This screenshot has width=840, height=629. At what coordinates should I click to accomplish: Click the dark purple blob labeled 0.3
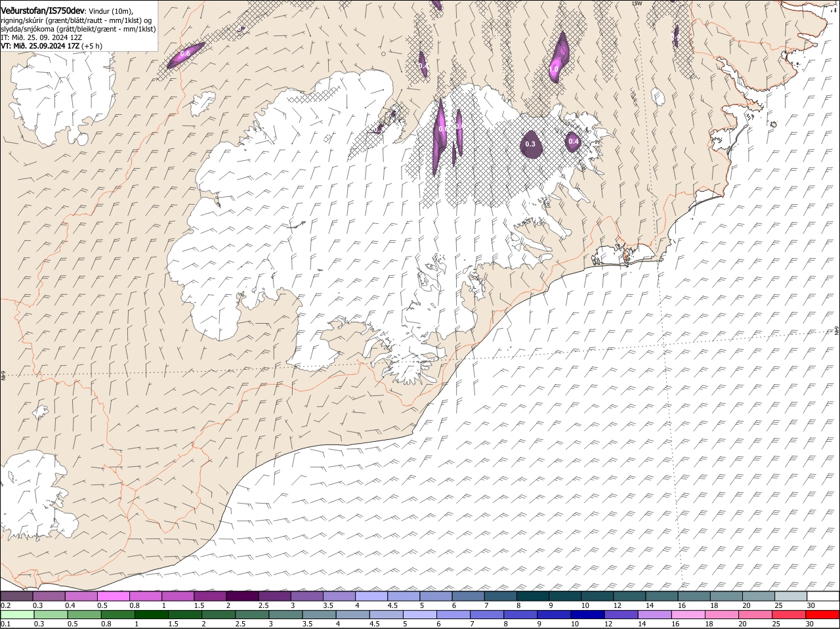(531, 144)
